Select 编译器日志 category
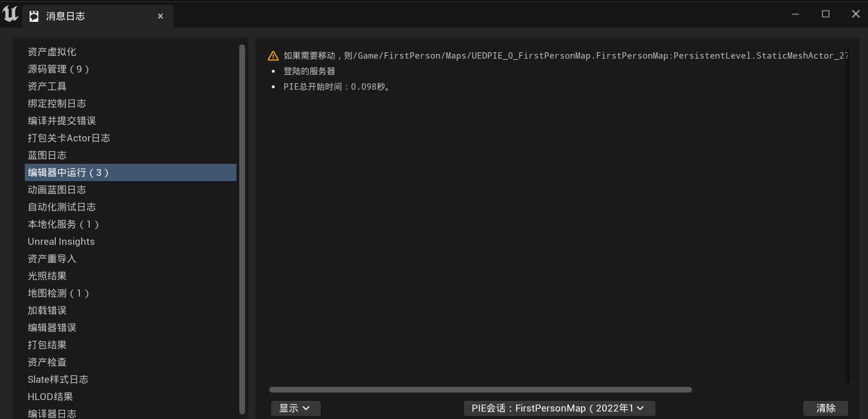 click(x=131, y=413)
